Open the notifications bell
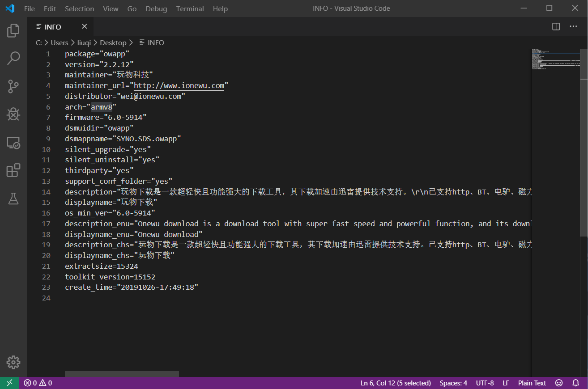The image size is (588, 389). 576,383
